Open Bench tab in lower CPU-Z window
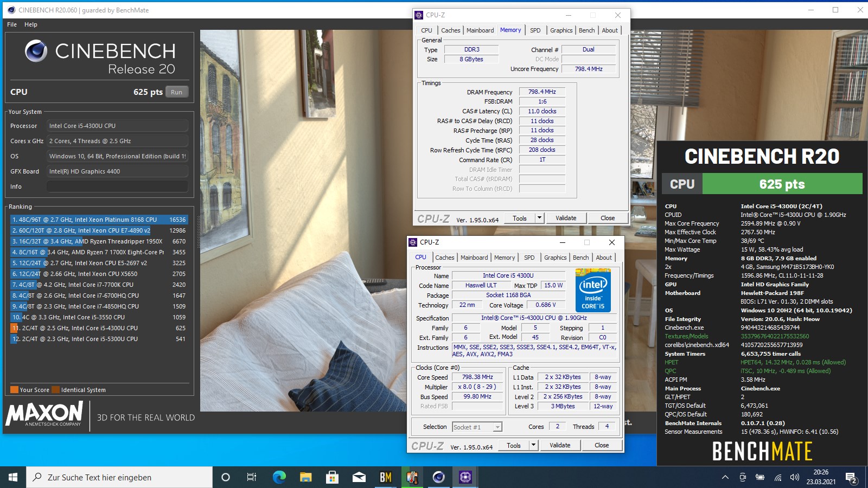Image resolution: width=868 pixels, height=488 pixels. pos(581,258)
